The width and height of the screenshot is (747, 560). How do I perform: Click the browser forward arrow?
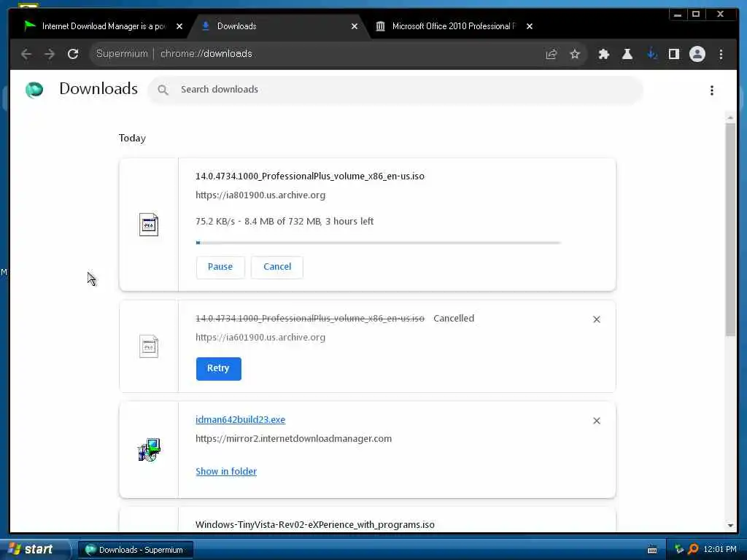point(50,54)
